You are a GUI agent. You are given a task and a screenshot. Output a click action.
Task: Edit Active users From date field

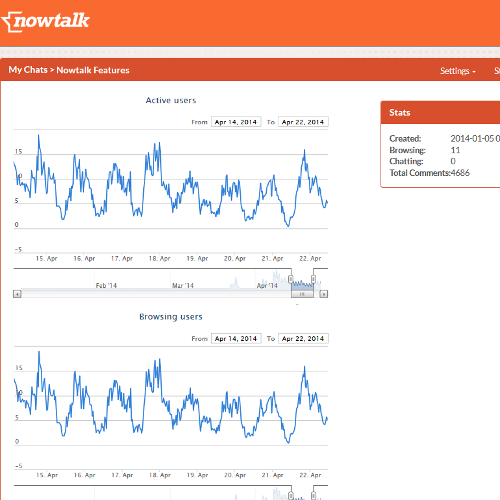pyautogui.click(x=236, y=122)
